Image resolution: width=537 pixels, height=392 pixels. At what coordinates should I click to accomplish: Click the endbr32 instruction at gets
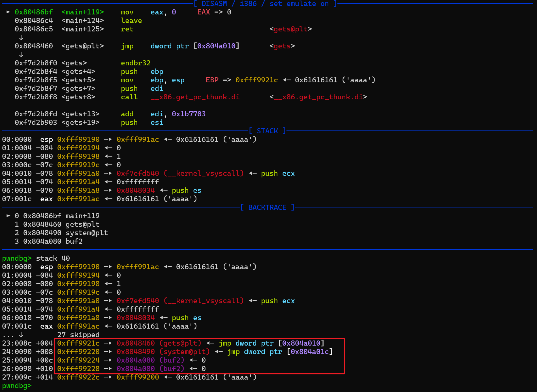click(x=136, y=63)
